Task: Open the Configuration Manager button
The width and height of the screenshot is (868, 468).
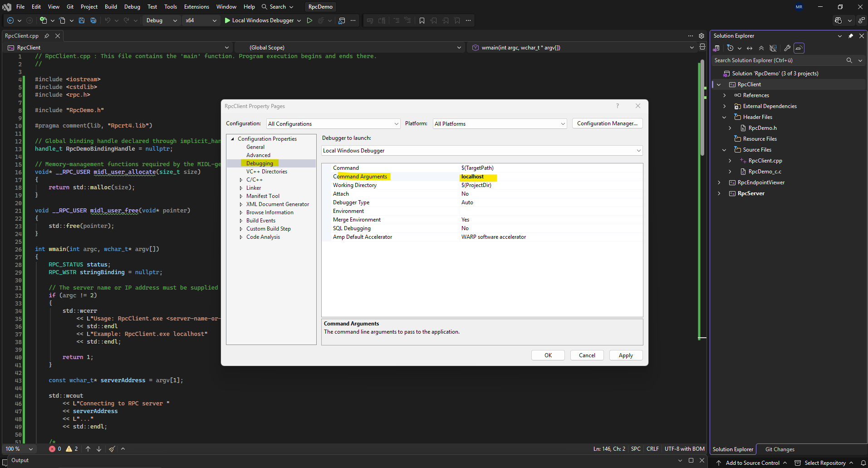Action: click(x=607, y=123)
